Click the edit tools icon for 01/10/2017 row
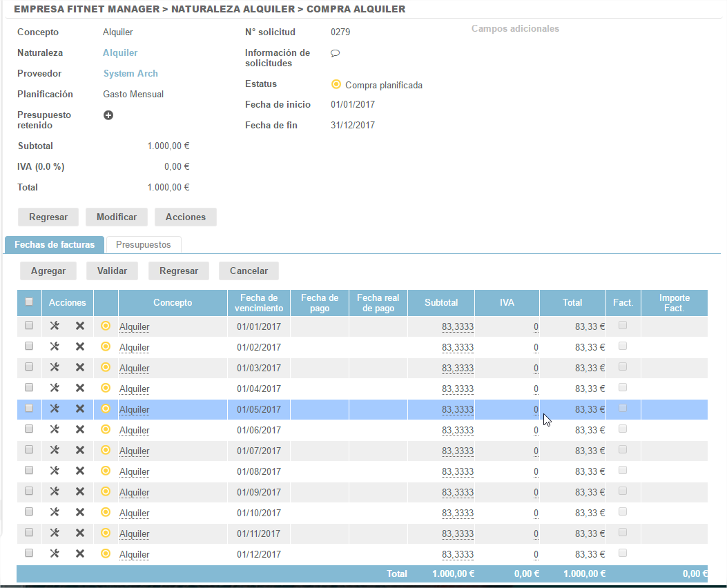This screenshot has width=727, height=588. [x=55, y=512]
